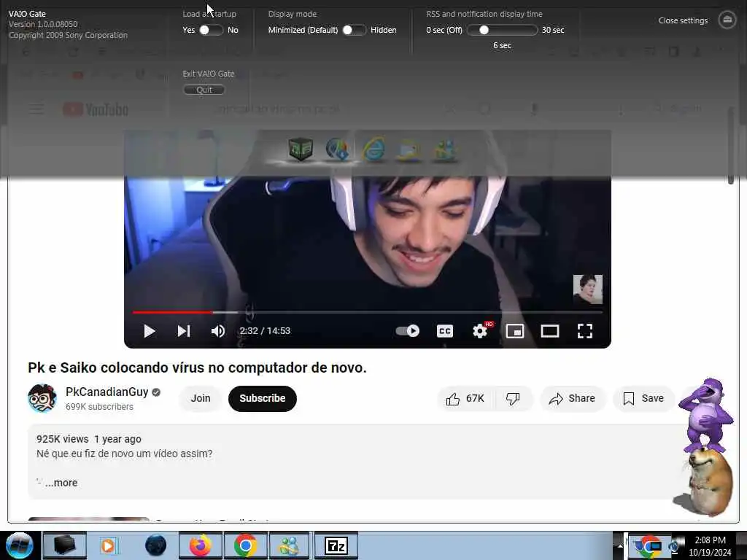747x560 pixels.
Task: Open the green cube app in VAIO Gate dock
Action: tap(301, 149)
